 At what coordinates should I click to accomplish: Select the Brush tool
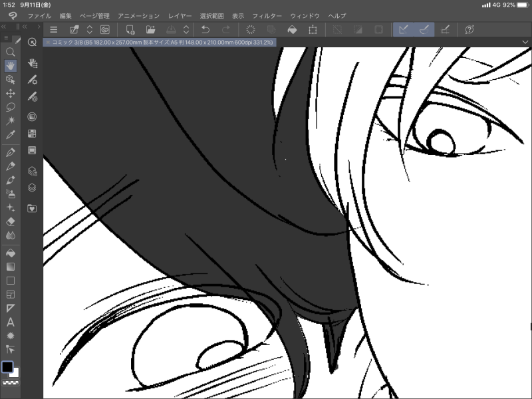[x=11, y=180]
